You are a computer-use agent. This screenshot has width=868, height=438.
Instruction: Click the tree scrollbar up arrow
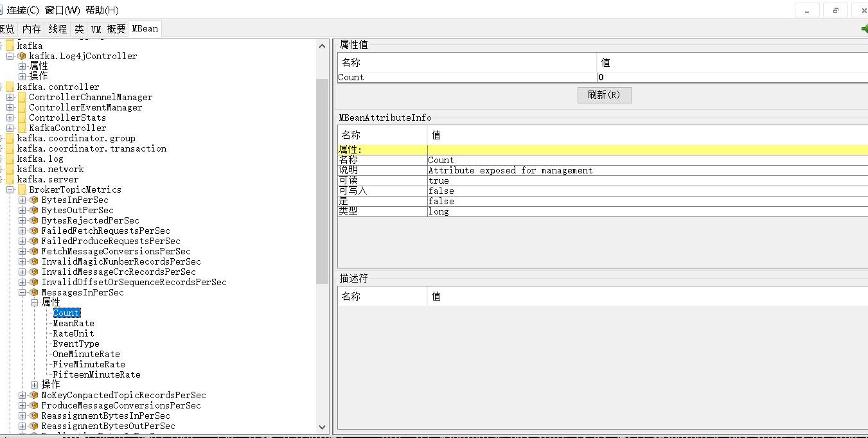pos(323,45)
